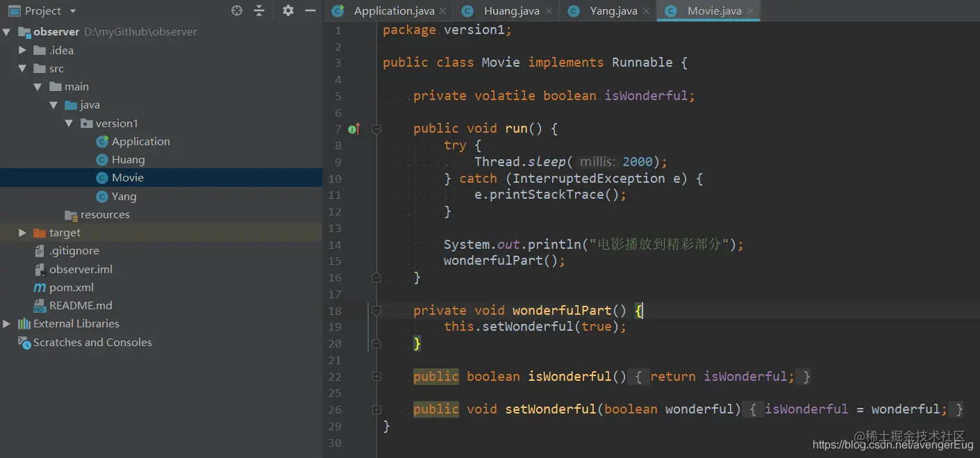This screenshot has height=458, width=980.
Task: Click the target folder icon
Action: [40, 232]
